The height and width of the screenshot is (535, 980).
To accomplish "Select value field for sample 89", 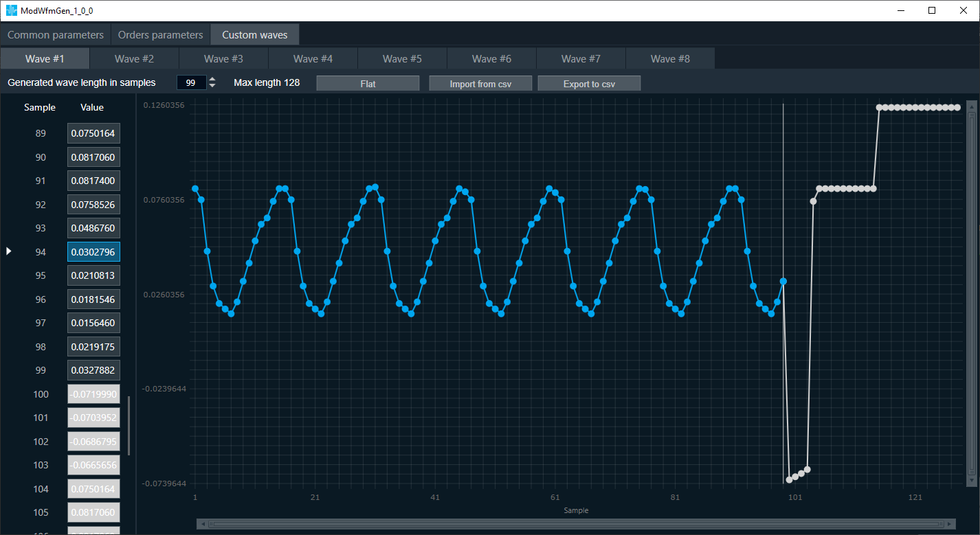I will 93,133.
